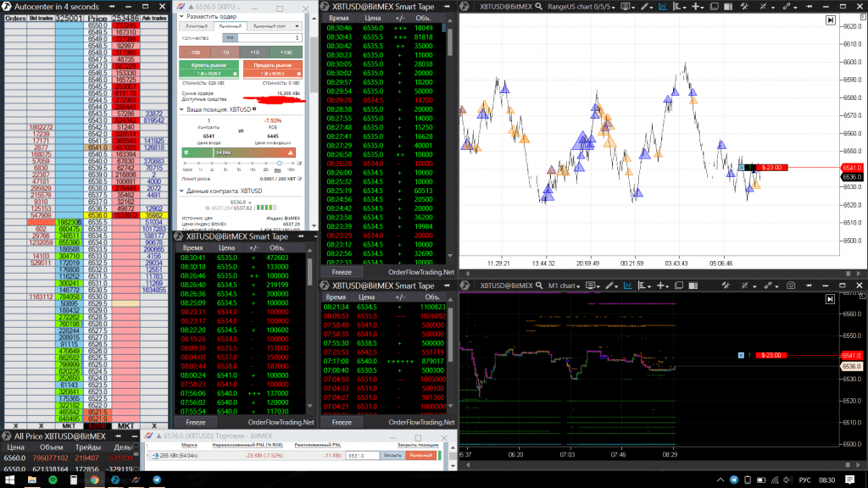Image resolution: width=868 pixels, height=488 pixels.
Task: Open settings tools icon in RangeUS chart
Action: point(744,7)
